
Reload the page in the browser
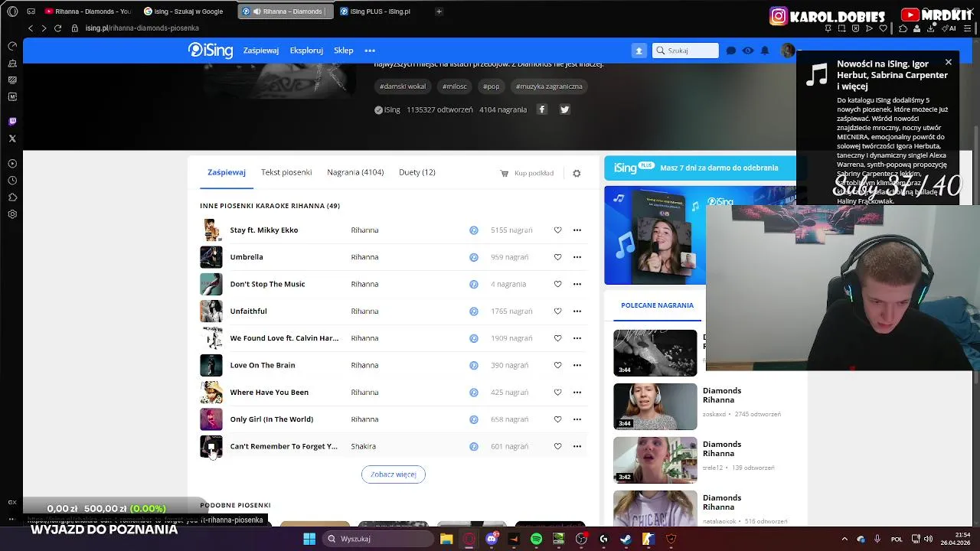57,28
